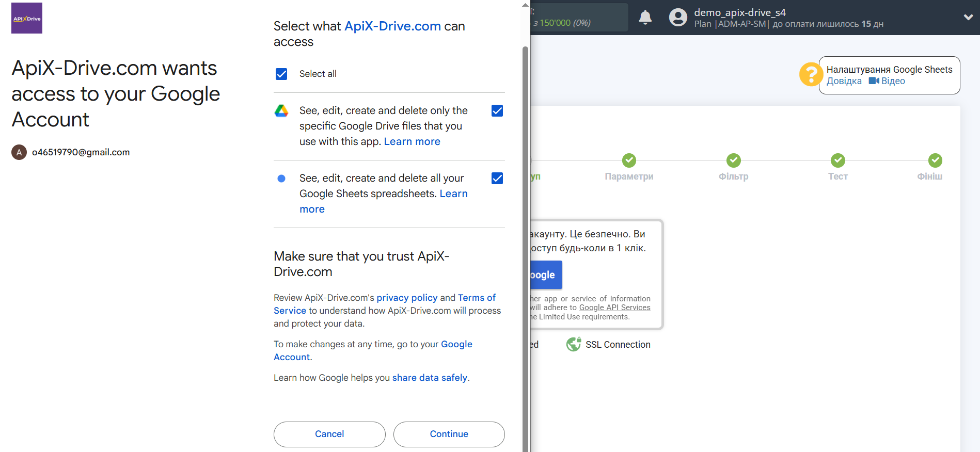Click the user profile avatar icon
Viewport: 980px width, 452px height.
point(678,18)
